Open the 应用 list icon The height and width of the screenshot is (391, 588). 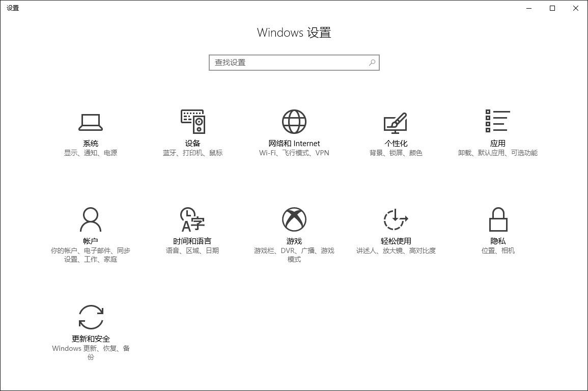(x=497, y=121)
